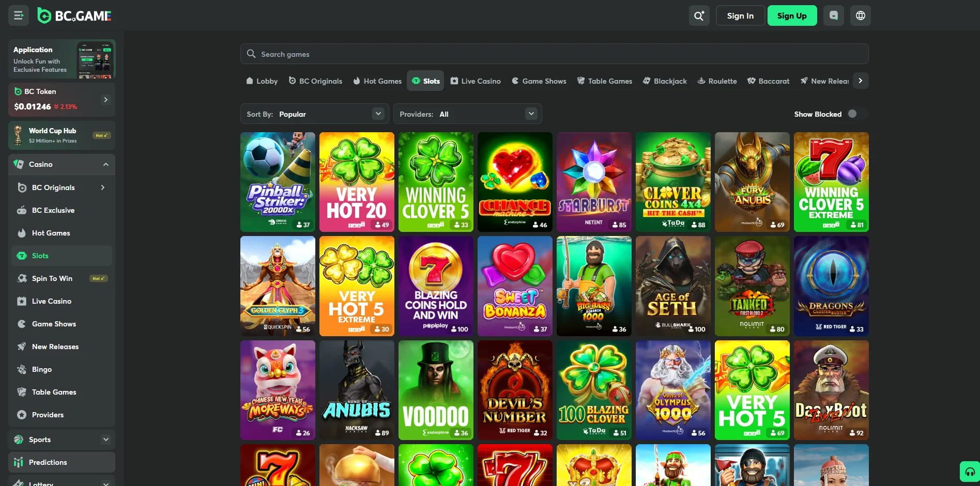Viewport: 980px width, 486px height.
Task: Open the Chance Machine 5 thumbnail
Action: tap(515, 182)
